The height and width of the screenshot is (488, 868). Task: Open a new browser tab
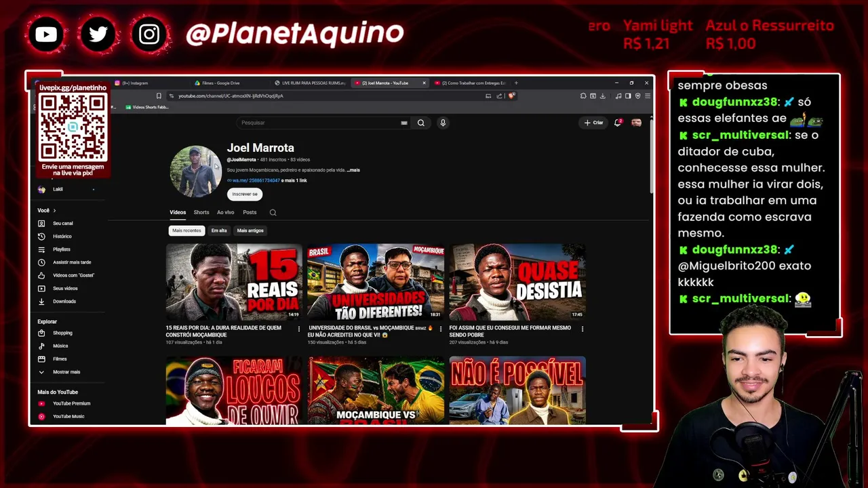pos(516,83)
